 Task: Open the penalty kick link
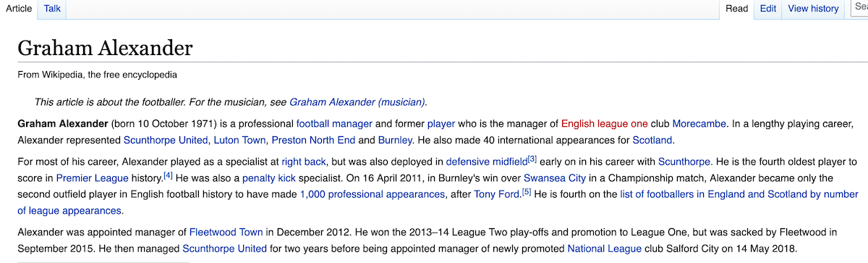(268, 178)
